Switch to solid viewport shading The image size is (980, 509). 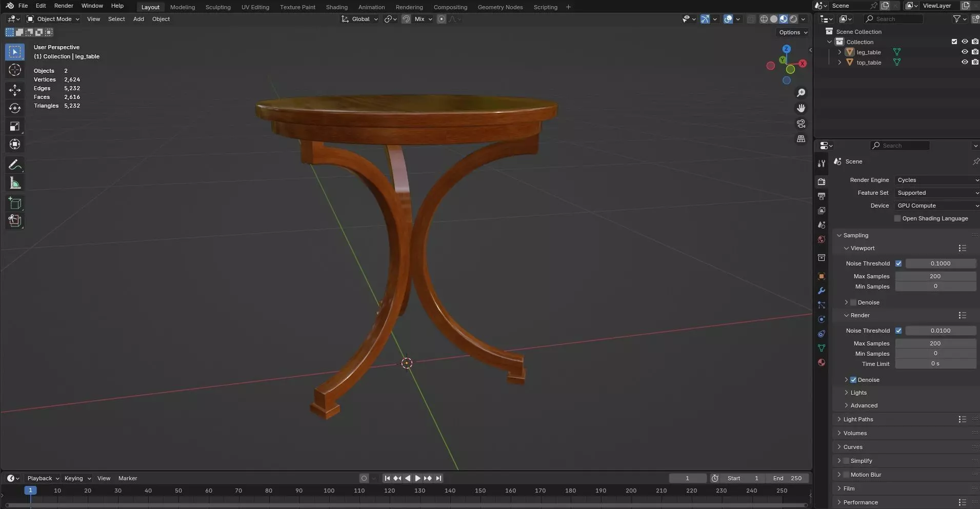pyautogui.click(x=774, y=19)
